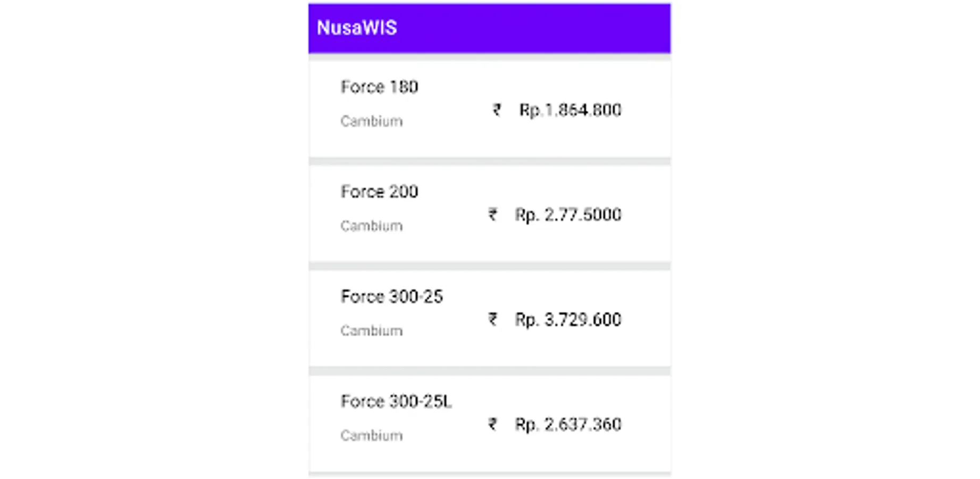Select the Rp. 3.729.600 price text
This screenshot has width=980, height=479.
point(568,320)
